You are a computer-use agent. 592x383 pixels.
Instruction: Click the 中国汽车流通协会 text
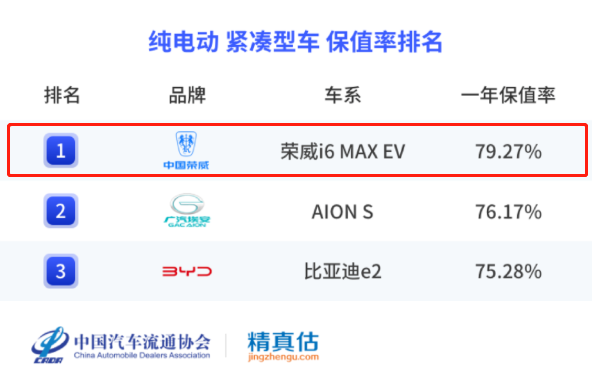pyautogui.click(x=142, y=342)
